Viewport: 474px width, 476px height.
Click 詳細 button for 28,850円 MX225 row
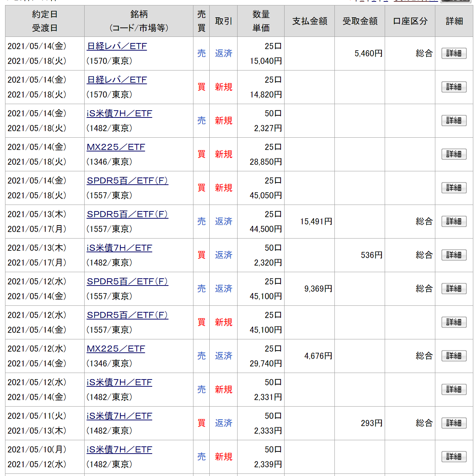click(x=454, y=154)
